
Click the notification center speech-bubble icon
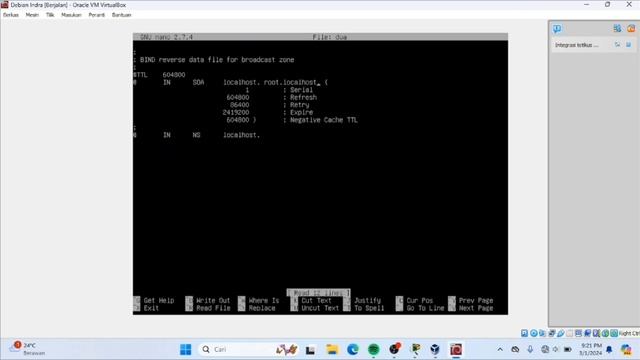click(557, 28)
